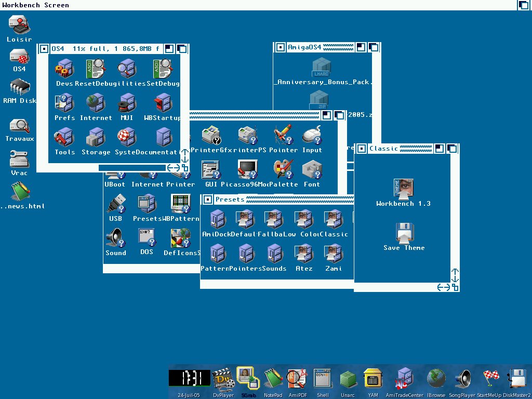Open the AmiDock drawer in Presets window
This screenshot has width=532, height=399.
(218, 219)
